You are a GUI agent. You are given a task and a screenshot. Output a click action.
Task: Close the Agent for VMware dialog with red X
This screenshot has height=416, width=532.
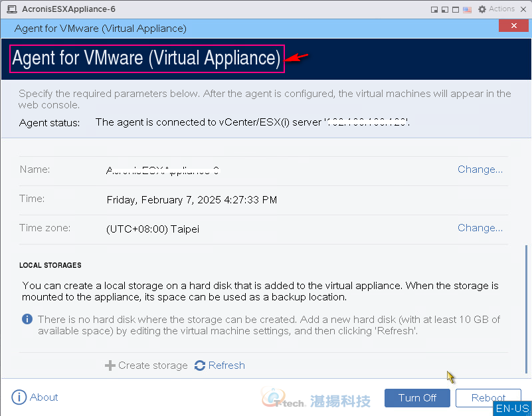pos(513,26)
